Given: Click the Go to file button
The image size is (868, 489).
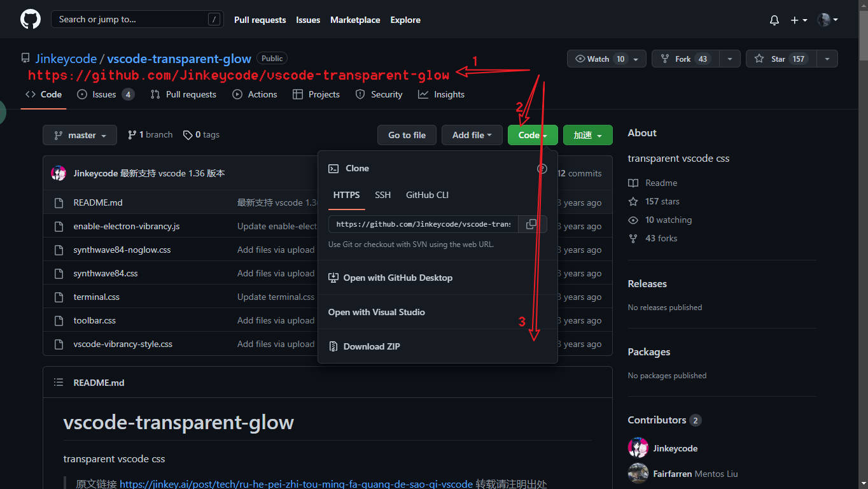Looking at the screenshot, I should pyautogui.click(x=407, y=135).
